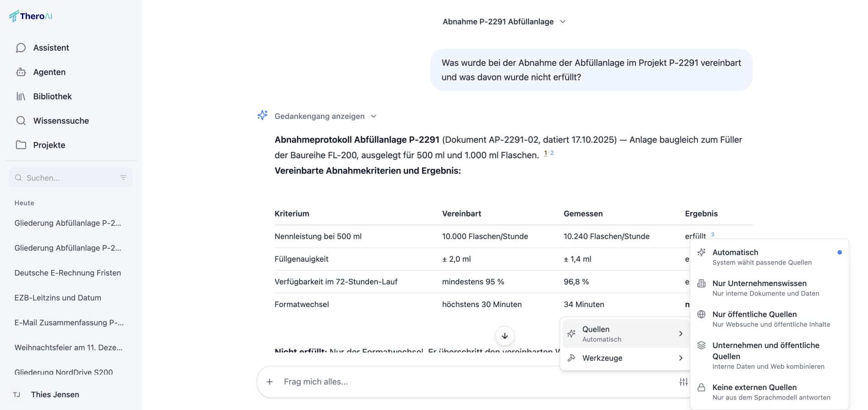The width and height of the screenshot is (868, 410).
Task: Click citation 3 next to erfüllt
Action: pyautogui.click(x=712, y=234)
